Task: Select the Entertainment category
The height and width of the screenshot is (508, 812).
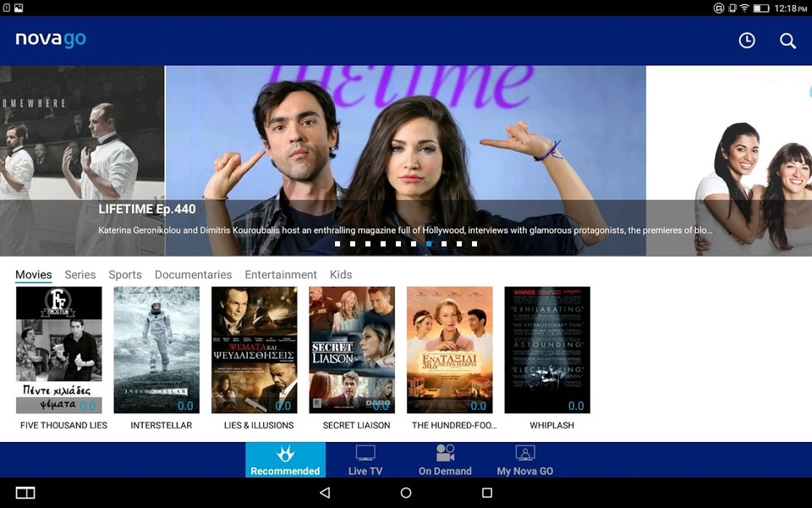Action: [281, 274]
